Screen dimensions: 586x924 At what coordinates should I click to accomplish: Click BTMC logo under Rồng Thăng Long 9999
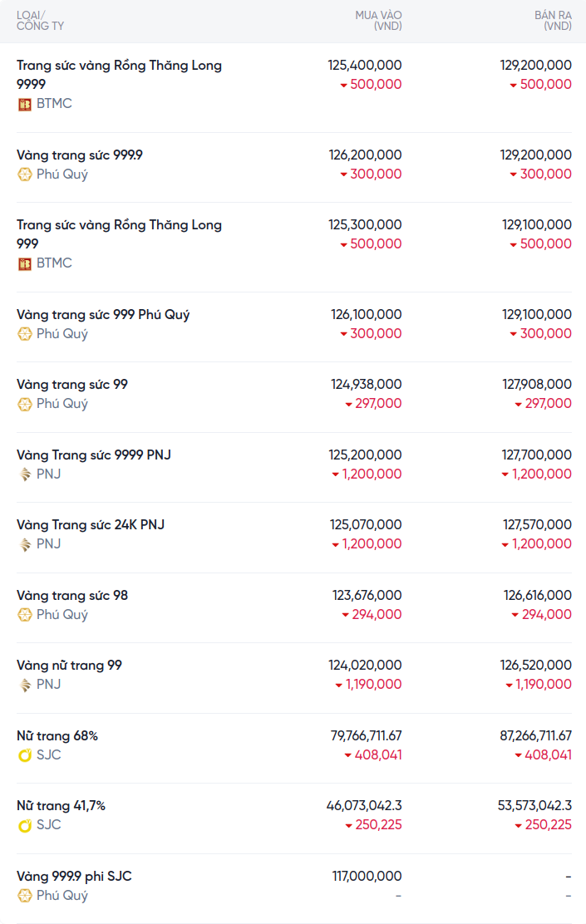tap(24, 105)
